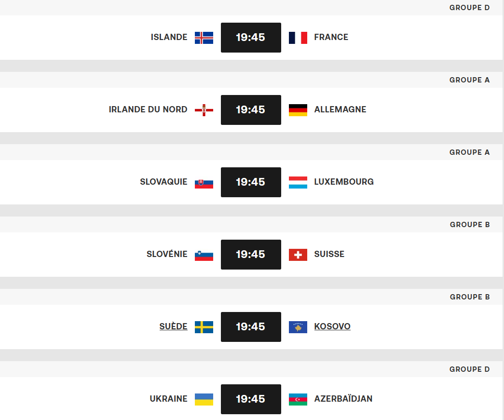
Task: Open the Suède team link
Action: tap(173, 326)
